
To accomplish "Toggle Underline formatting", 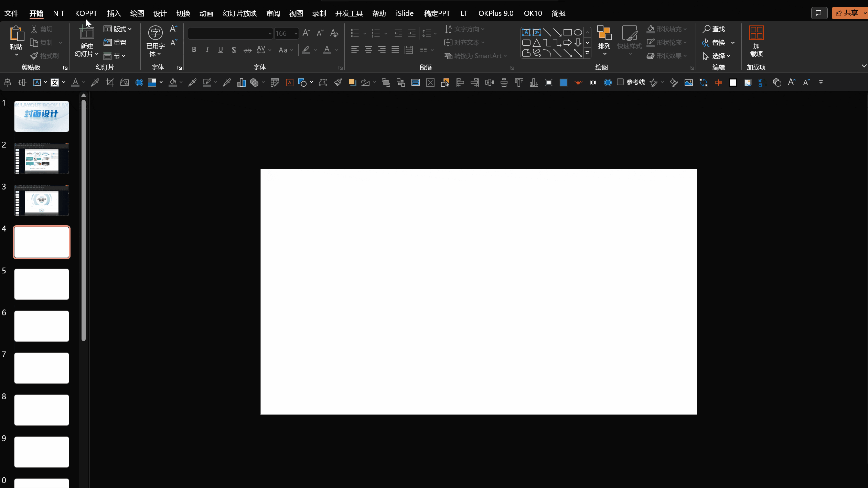I will 221,50.
